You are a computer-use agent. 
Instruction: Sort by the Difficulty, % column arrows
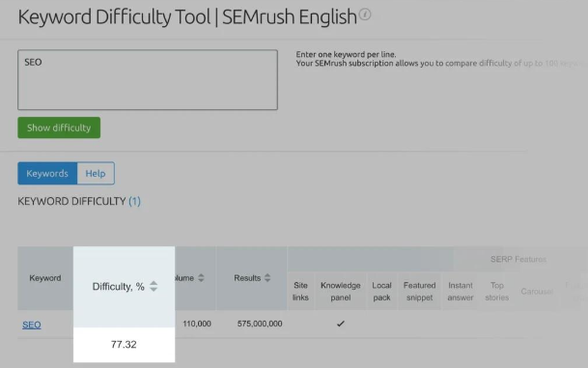[154, 286]
